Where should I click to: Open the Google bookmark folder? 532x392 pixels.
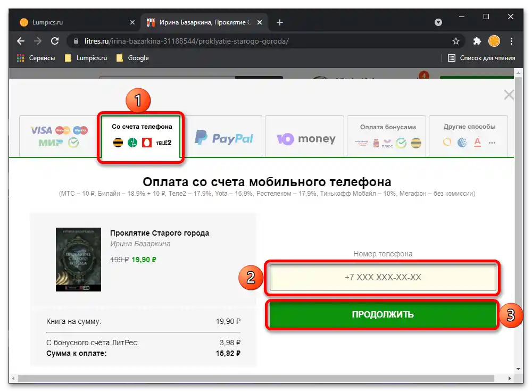(132, 58)
